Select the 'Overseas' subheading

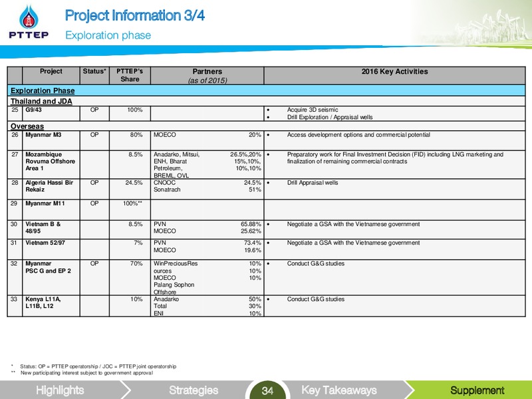[27, 126]
